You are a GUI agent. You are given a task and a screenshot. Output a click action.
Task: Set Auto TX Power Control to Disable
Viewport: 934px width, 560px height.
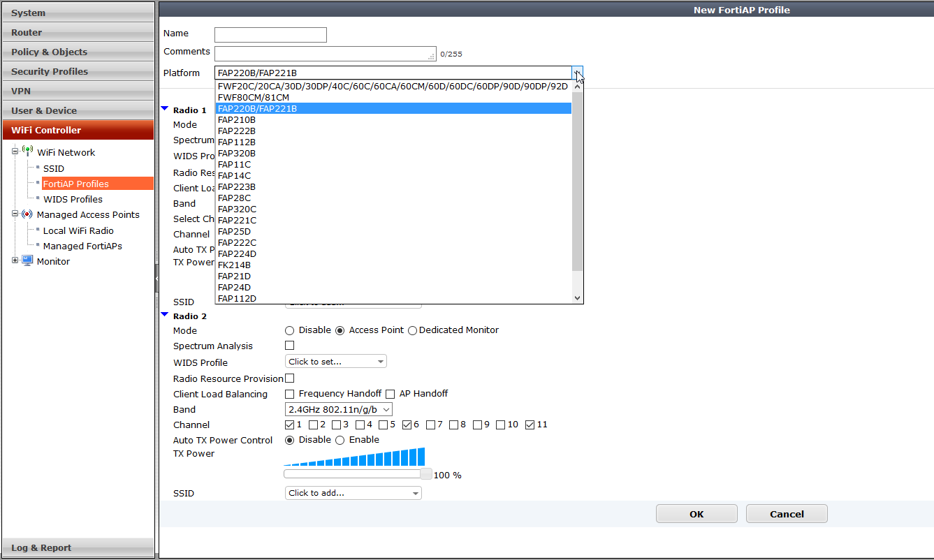pos(290,440)
